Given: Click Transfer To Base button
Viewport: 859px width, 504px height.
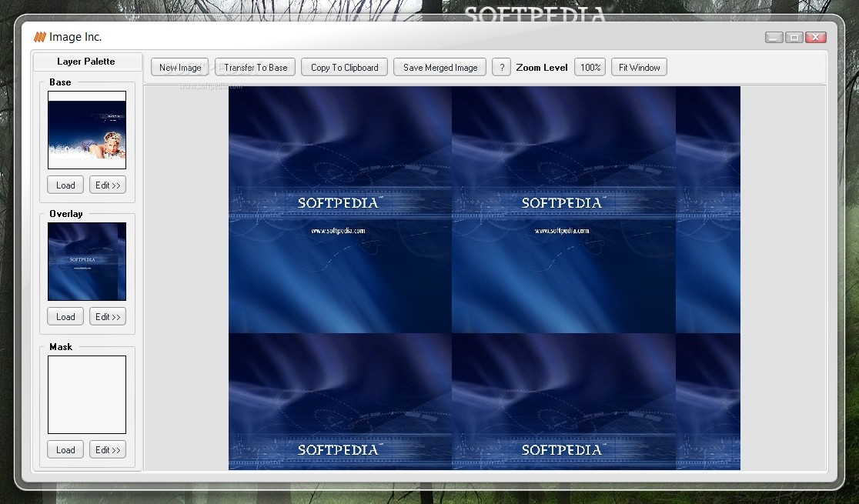Looking at the screenshot, I should [x=256, y=68].
